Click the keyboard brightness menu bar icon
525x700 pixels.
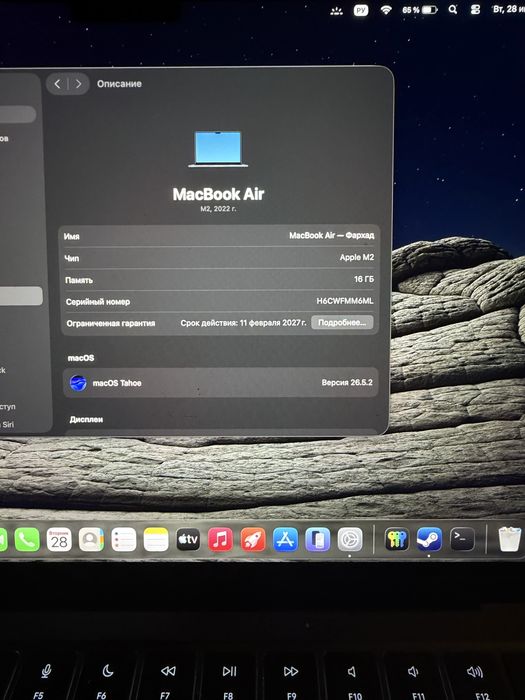[x=336, y=11]
